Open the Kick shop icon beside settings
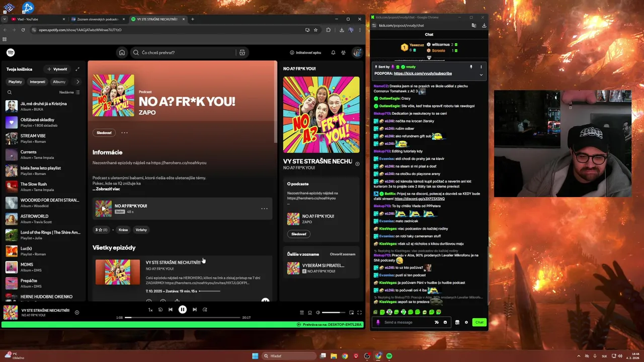The image size is (644, 362). (457, 322)
